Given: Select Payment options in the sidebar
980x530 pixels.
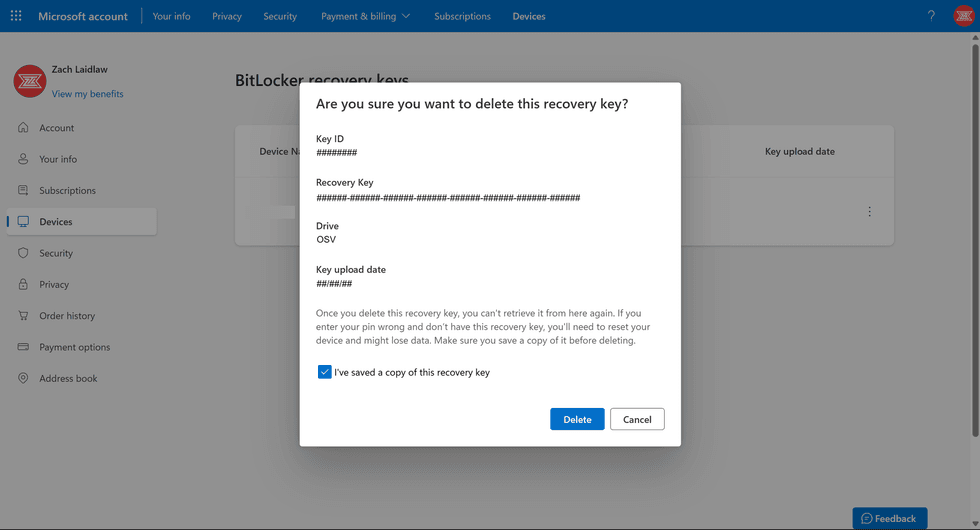Looking at the screenshot, I should (74, 347).
